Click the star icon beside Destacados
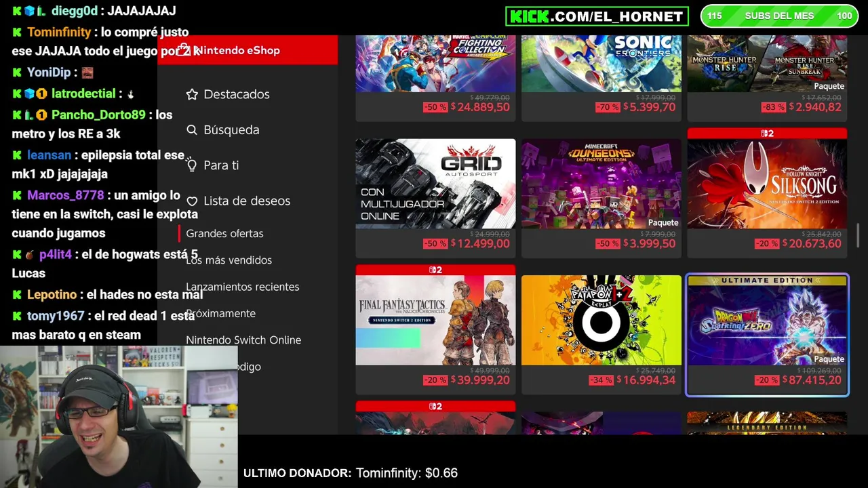This screenshot has height=488, width=868. [192, 94]
